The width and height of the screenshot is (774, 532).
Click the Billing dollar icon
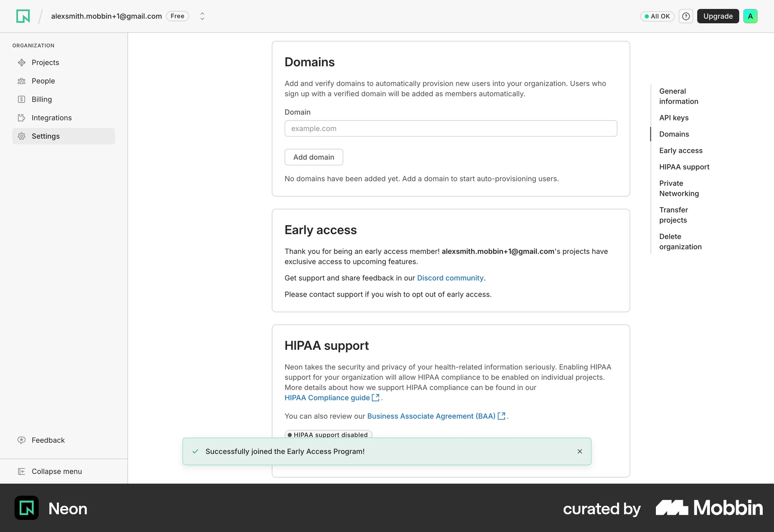pos(22,99)
